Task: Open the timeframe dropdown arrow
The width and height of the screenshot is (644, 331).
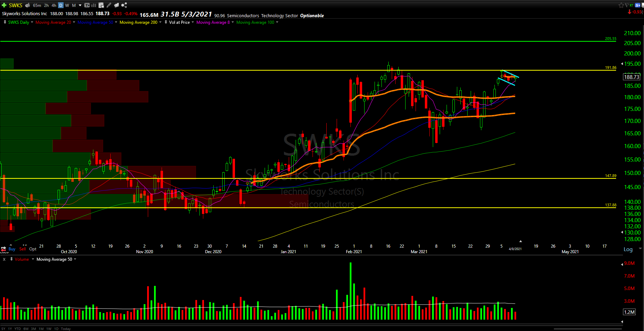Action: (80, 5)
